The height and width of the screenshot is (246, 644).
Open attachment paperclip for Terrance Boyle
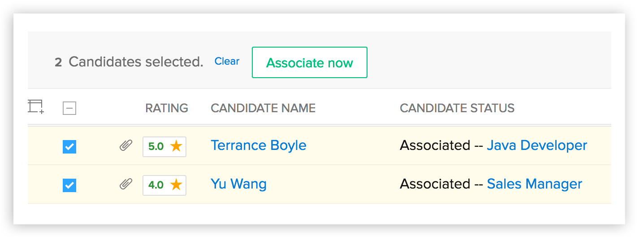click(x=126, y=145)
